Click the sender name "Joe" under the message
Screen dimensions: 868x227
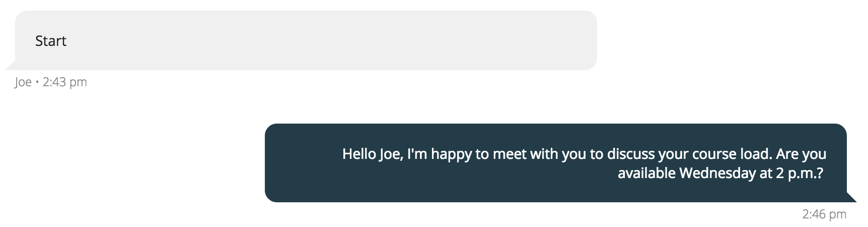pos(23,82)
